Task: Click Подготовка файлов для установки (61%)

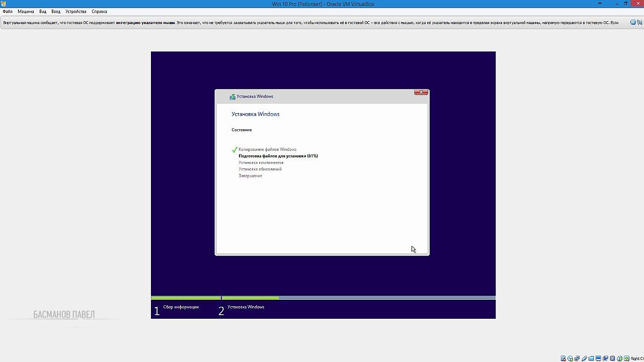Action: point(278,156)
